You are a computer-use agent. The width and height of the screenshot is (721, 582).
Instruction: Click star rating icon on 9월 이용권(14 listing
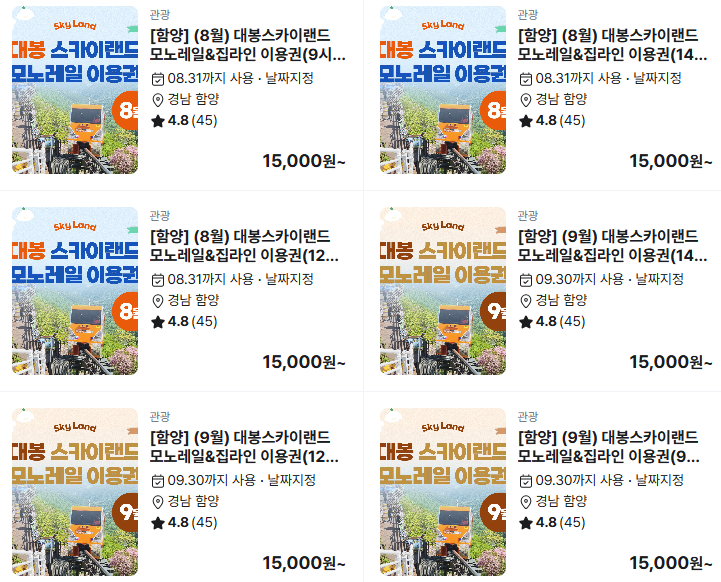point(526,322)
